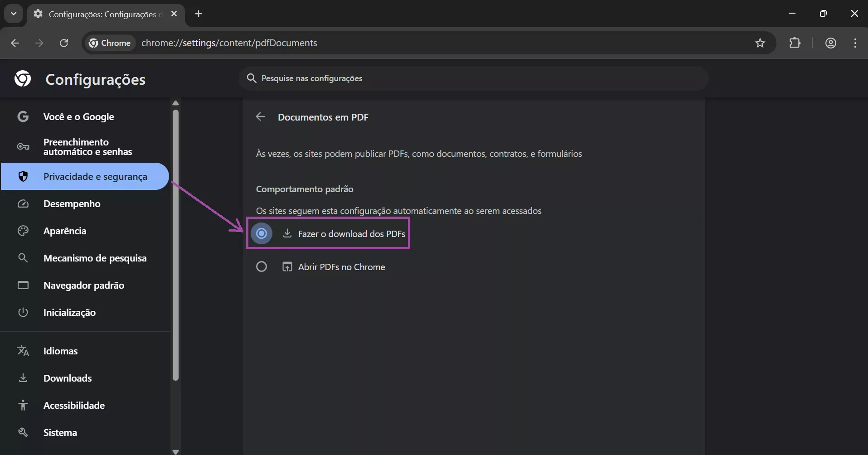Switch to the Configurações tab

click(x=97, y=14)
